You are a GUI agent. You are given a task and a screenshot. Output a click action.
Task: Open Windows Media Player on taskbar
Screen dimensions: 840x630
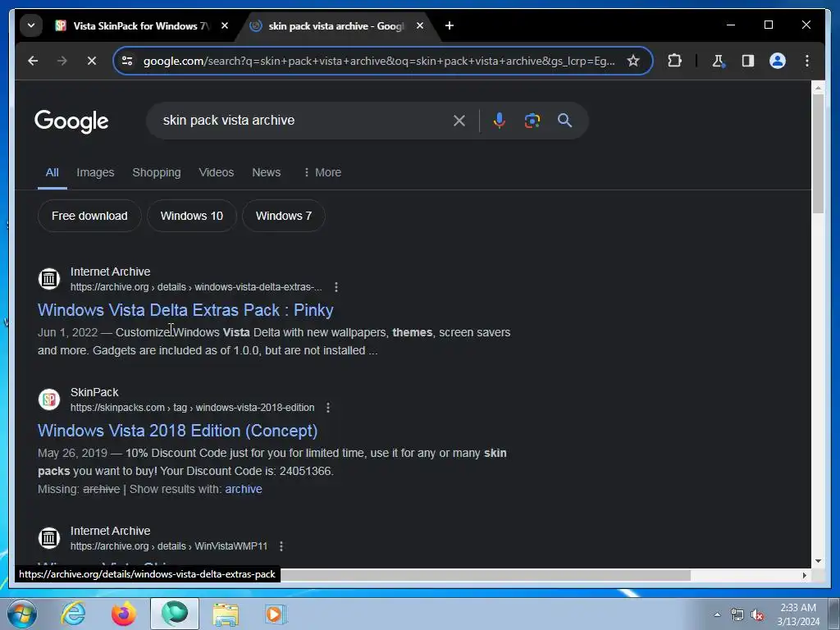[x=276, y=614]
